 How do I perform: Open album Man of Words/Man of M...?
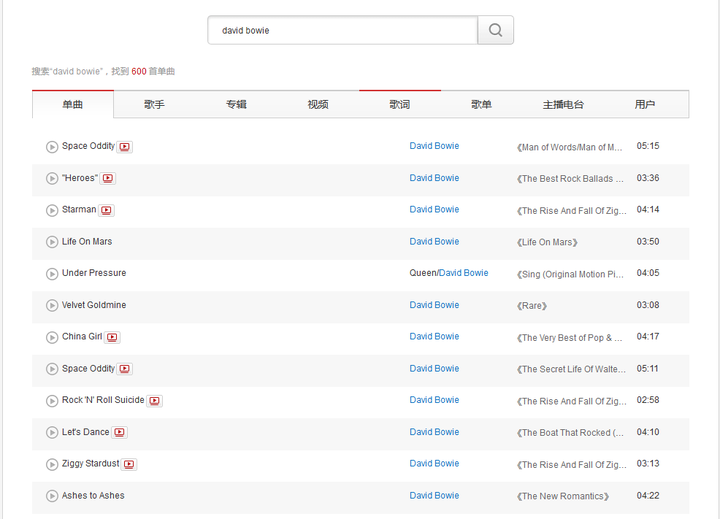click(x=569, y=147)
